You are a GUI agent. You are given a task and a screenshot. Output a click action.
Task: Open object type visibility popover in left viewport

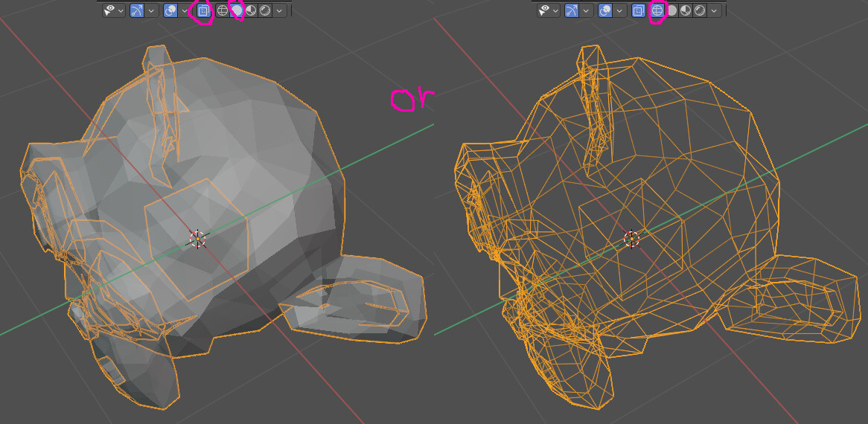[x=113, y=10]
